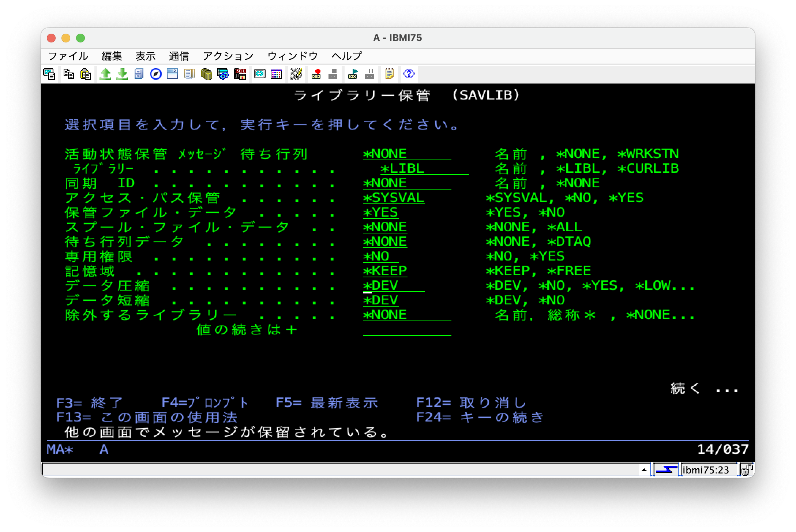Open the 通信 menu
796x532 pixels.
(179, 56)
